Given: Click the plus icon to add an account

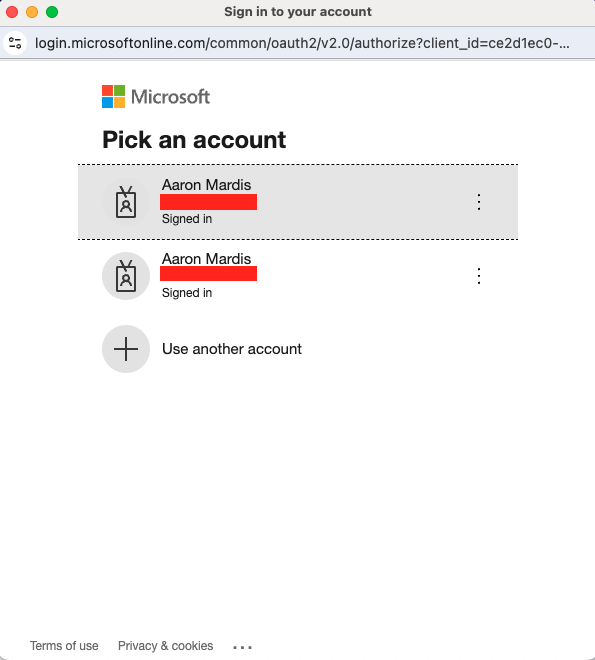Looking at the screenshot, I should coord(126,349).
